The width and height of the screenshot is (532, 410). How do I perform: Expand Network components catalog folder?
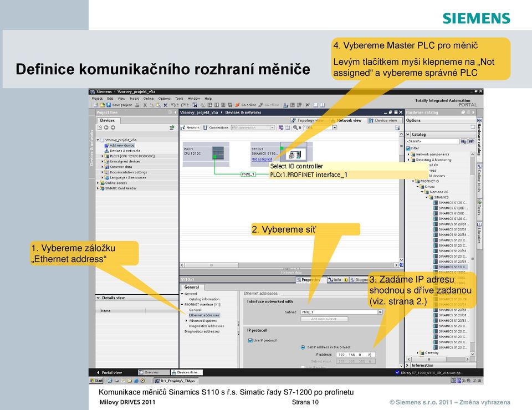point(408,154)
